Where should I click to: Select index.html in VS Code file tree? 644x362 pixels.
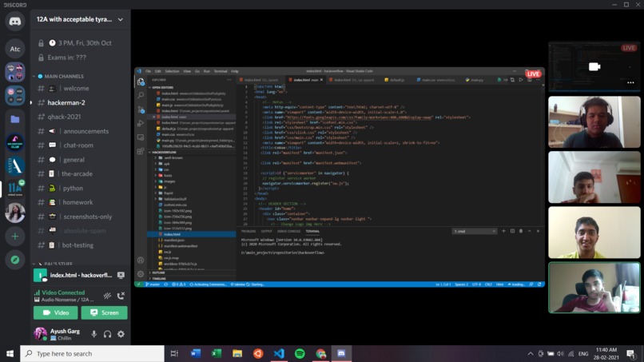(192, 234)
